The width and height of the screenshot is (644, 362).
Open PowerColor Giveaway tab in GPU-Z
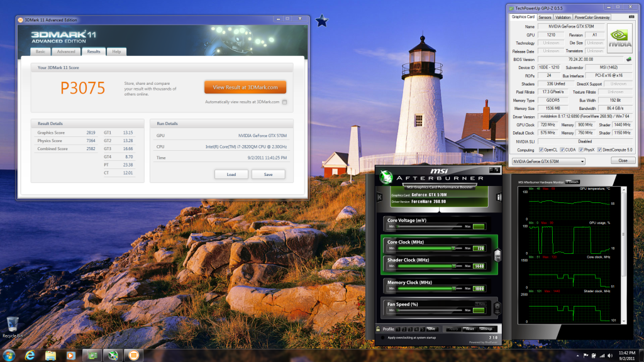pyautogui.click(x=592, y=17)
